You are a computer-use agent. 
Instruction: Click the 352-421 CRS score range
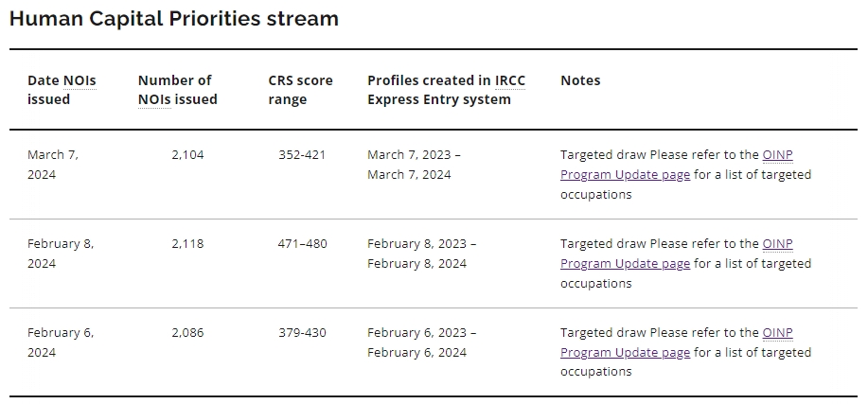pos(302,154)
